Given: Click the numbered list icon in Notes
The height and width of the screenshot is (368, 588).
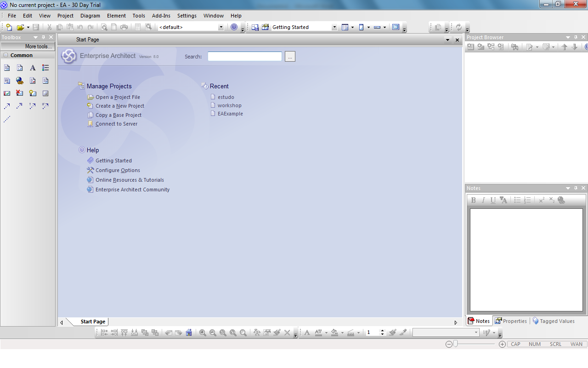Looking at the screenshot, I should [x=527, y=200].
